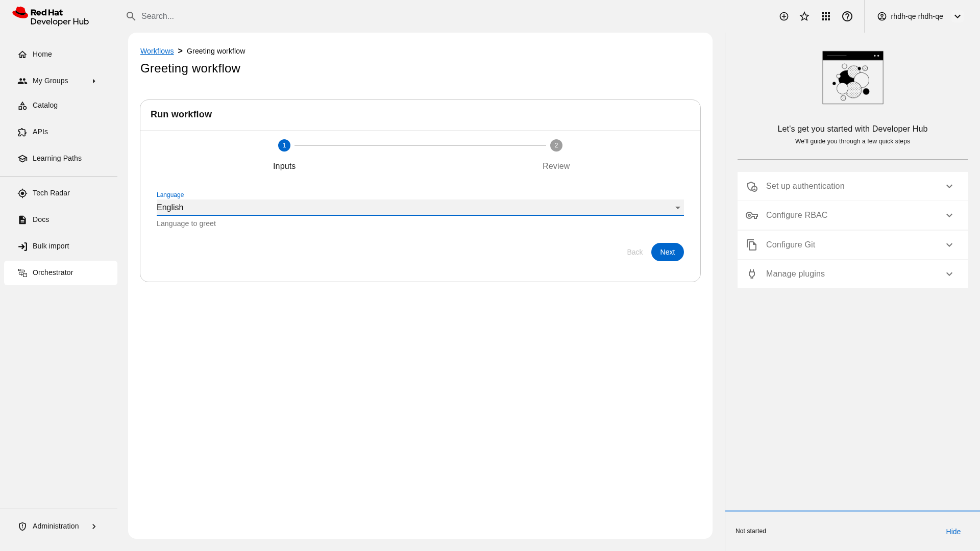Viewport: 980px width, 551px height.
Task: Open the Language dropdown
Action: pyautogui.click(x=420, y=208)
